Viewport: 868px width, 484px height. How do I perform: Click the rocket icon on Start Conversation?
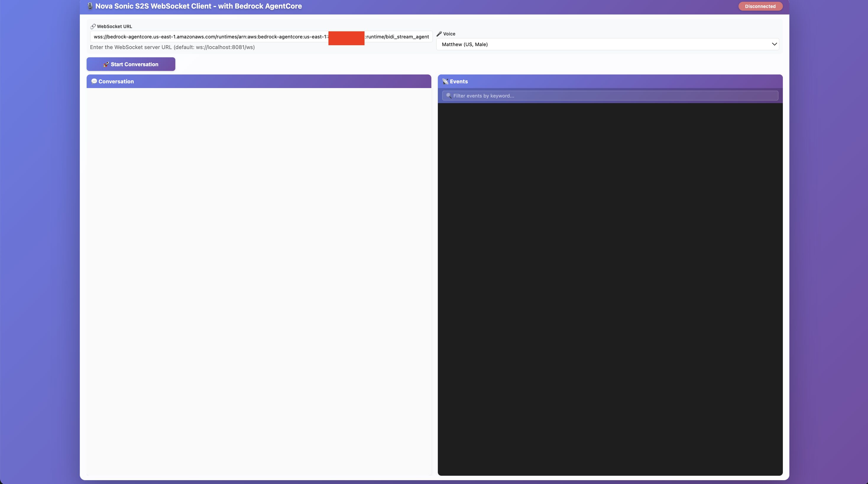(106, 64)
